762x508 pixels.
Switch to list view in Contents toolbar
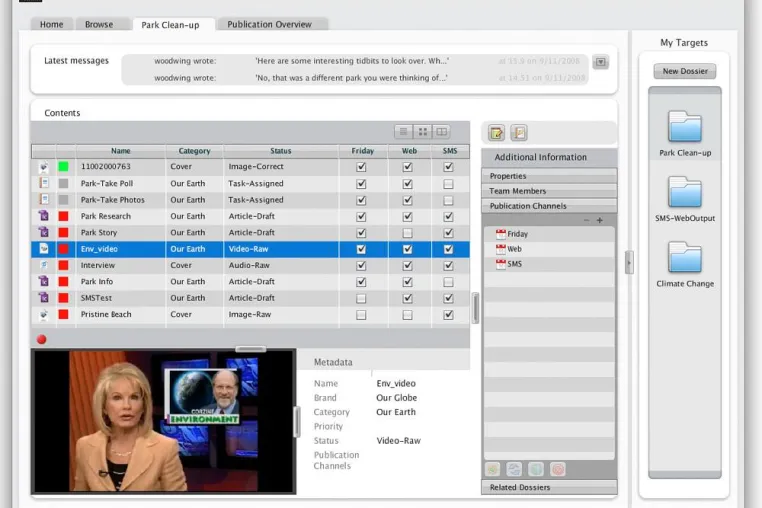[x=403, y=132]
